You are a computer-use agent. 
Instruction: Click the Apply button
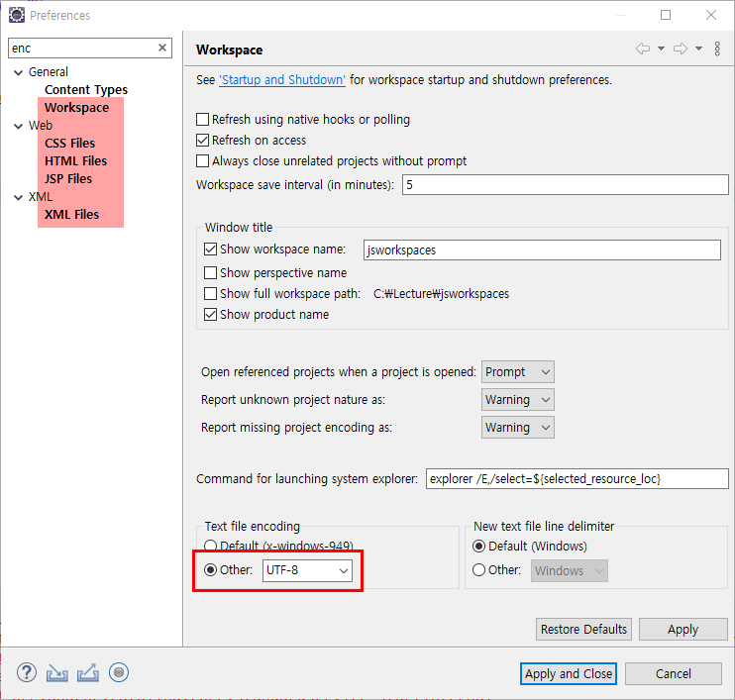click(x=682, y=630)
